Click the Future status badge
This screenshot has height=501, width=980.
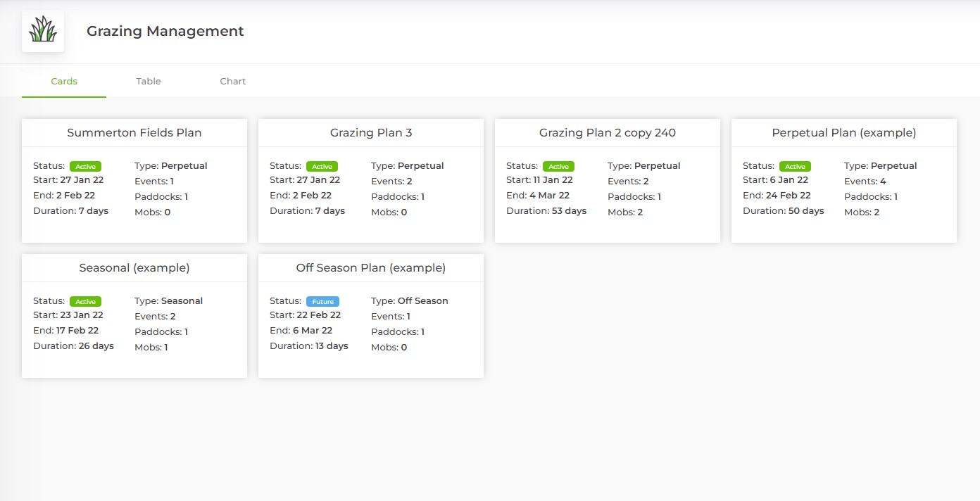pos(322,301)
